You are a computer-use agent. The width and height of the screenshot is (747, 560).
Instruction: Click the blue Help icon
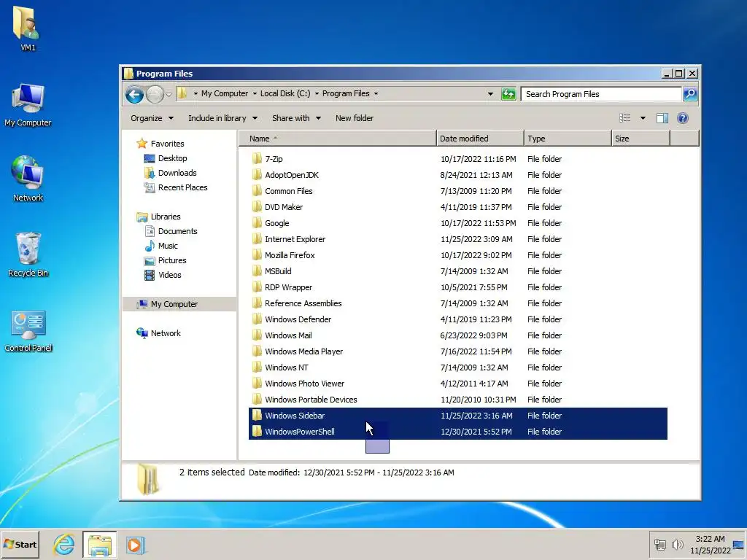tap(682, 118)
